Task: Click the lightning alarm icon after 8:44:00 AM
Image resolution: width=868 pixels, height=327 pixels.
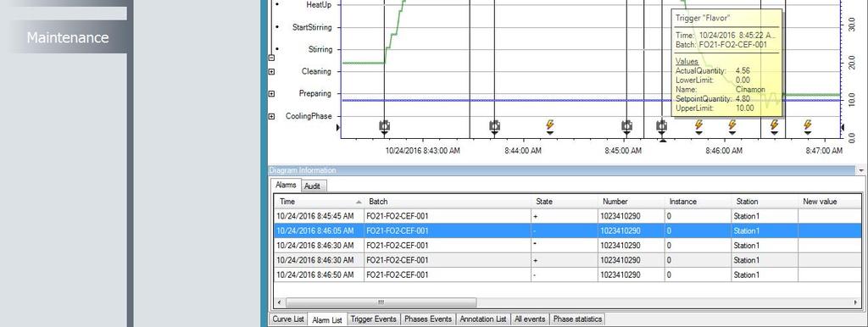Action: (549, 125)
